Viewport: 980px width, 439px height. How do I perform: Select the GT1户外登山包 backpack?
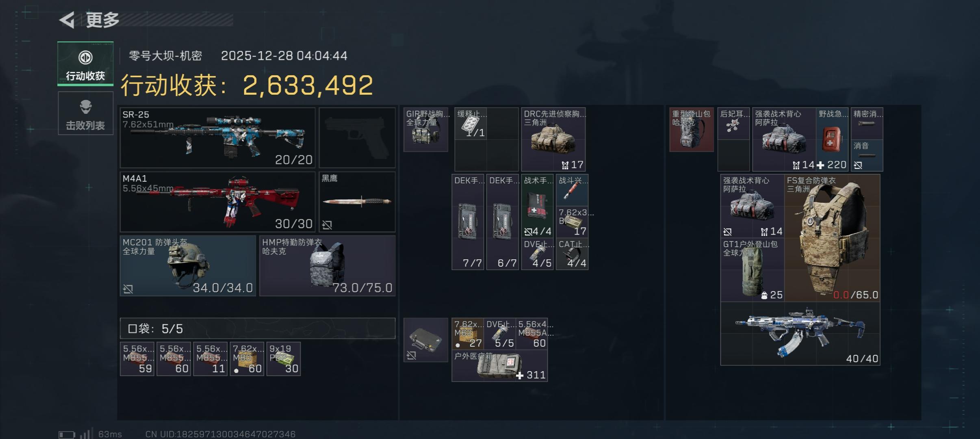[x=752, y=270]
